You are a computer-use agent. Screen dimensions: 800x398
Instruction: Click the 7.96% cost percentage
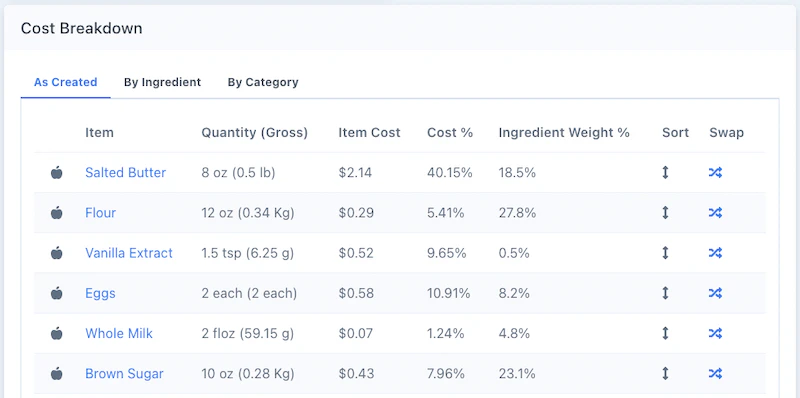pyautogui.click(x=446, y=374)
